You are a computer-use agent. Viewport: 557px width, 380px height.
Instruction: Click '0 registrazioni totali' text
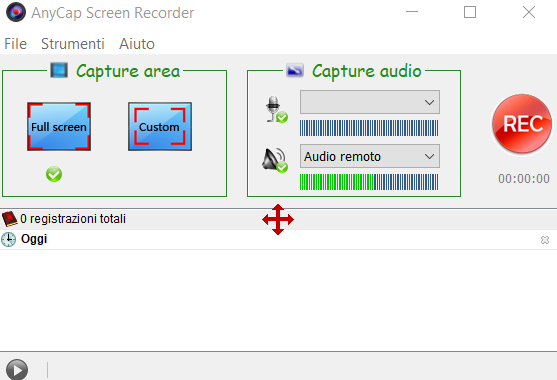[x=73, y=219]
